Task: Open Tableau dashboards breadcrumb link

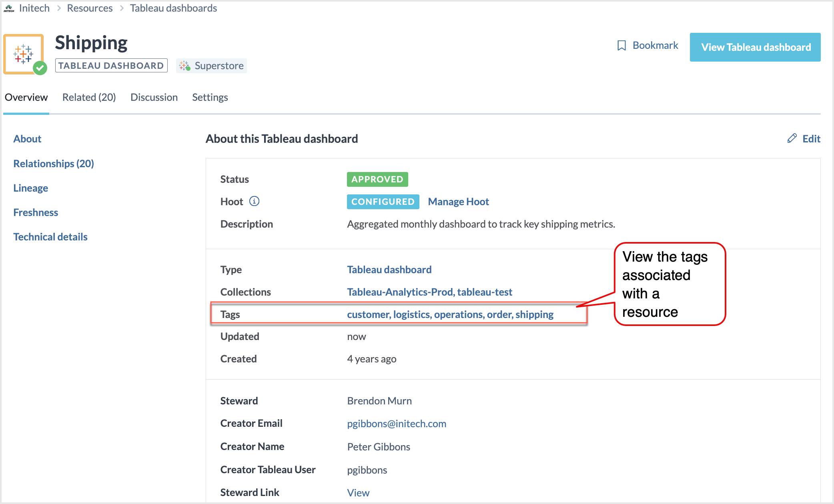Action: [173, 8]
